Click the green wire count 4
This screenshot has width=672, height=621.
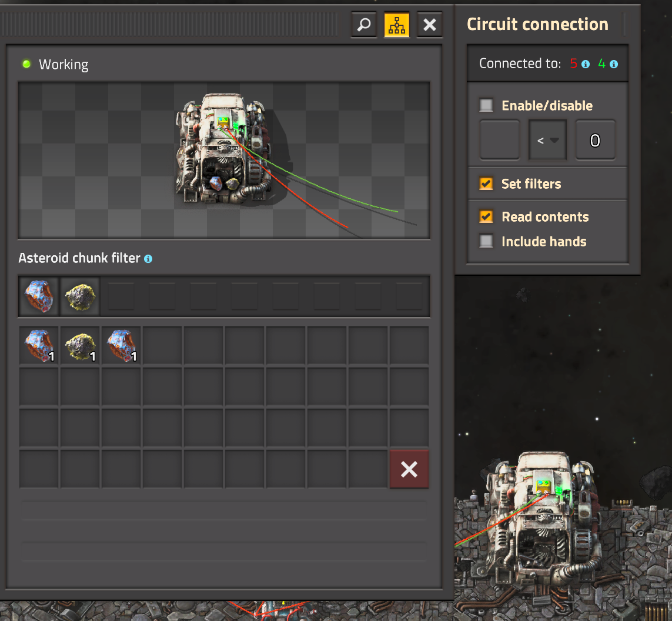[x=601, y=64]
